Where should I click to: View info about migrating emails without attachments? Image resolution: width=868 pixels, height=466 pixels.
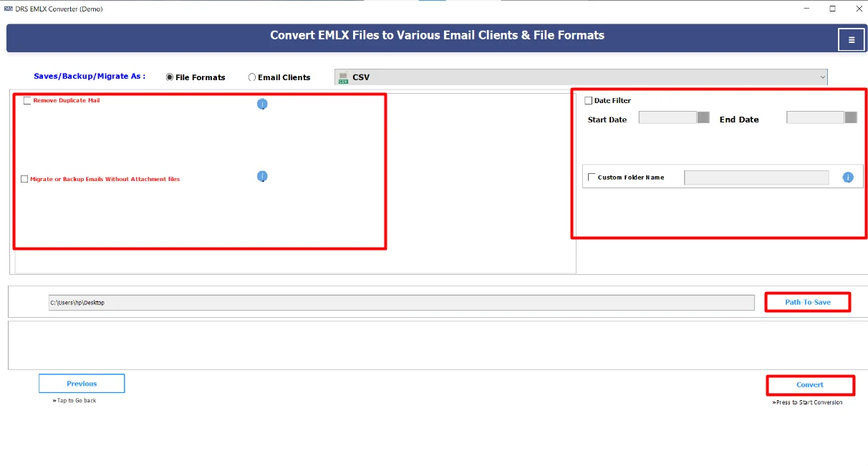[x=262, y=176]
